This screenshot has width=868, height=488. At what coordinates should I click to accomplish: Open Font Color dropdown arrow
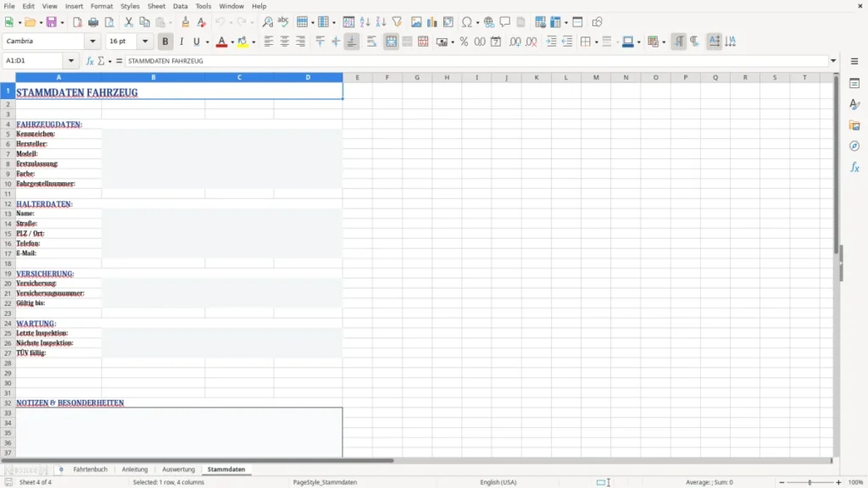coord(232,42)
